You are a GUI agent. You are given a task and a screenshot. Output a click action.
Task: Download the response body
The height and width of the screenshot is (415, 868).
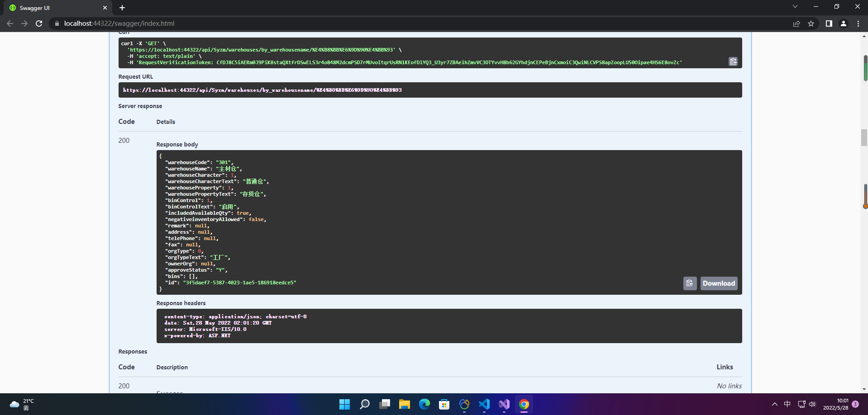tap(719, 283)
